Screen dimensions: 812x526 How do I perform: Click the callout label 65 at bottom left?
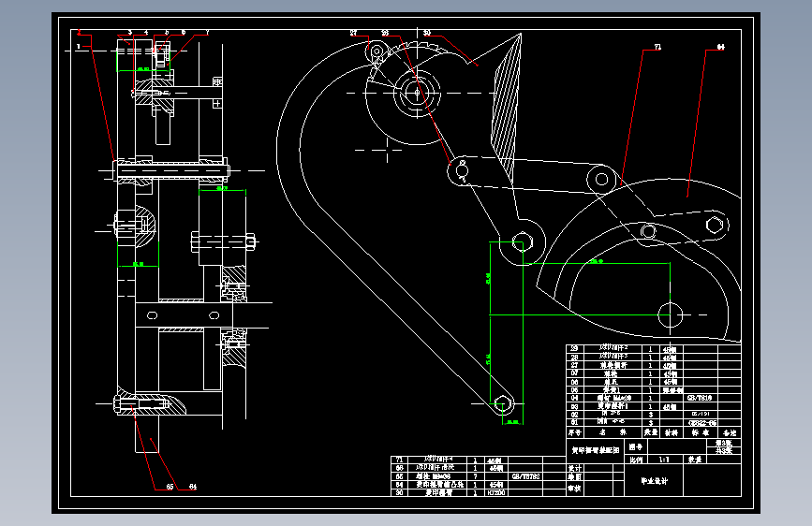(170, 487)
